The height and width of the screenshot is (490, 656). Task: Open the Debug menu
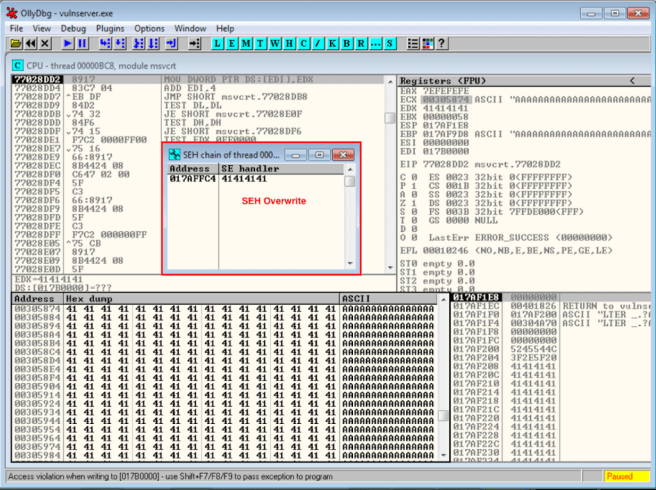pos(72,29)
